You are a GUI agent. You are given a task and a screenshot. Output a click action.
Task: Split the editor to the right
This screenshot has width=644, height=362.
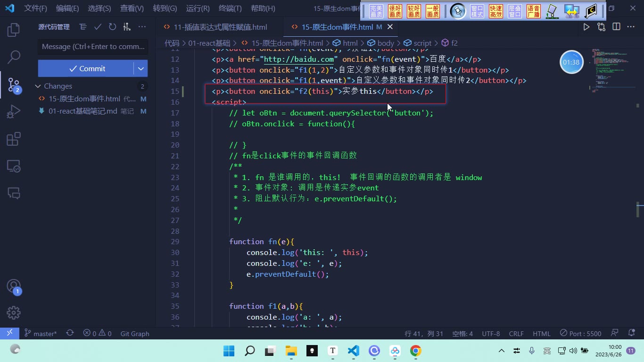click(616, 27)
